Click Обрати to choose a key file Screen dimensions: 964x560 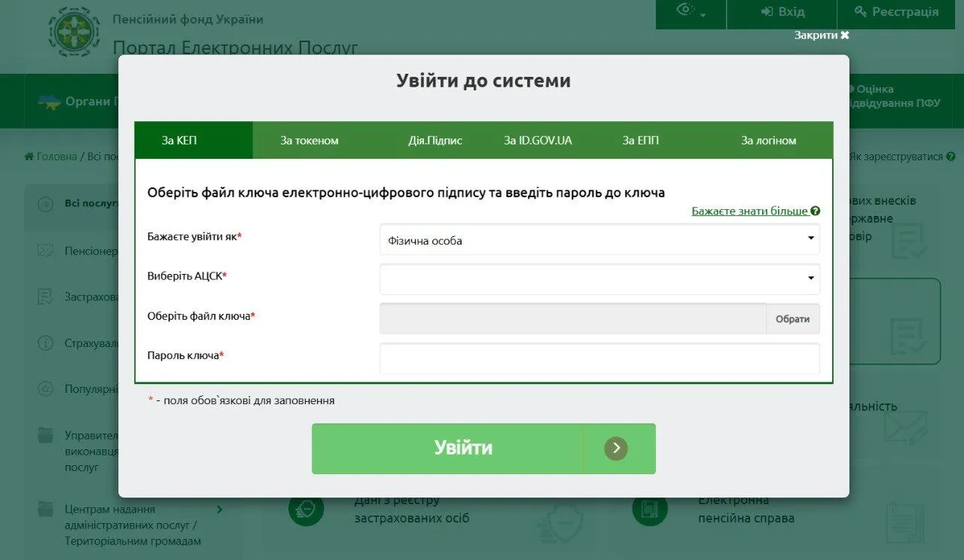pos(792,318)
